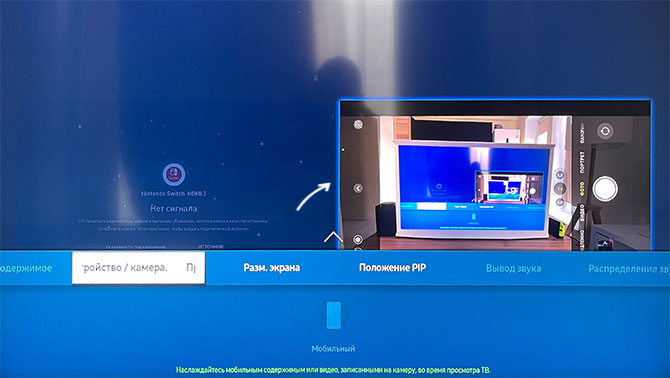Tap the zoom lens button above 1x
This screenshot has width=670, height=378.
coord(560,174)
